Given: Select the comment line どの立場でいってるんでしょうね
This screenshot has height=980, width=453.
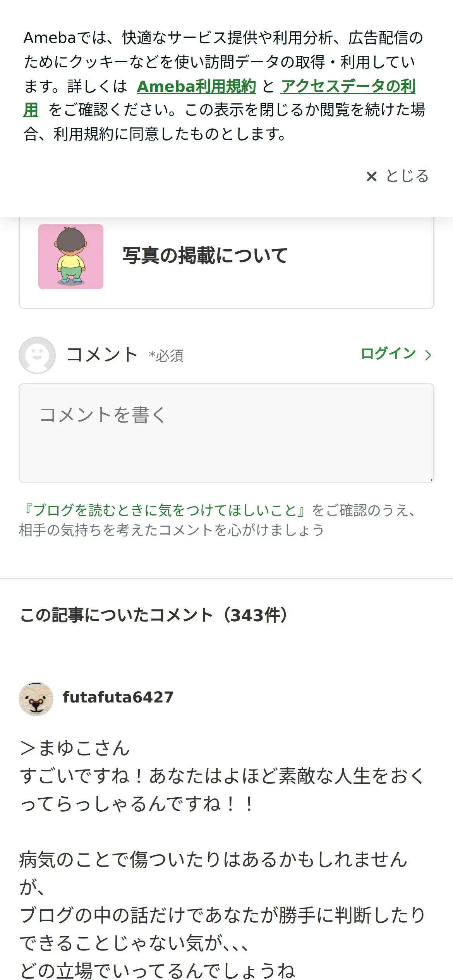Looking at the screenshot, I should click(158, 970).
